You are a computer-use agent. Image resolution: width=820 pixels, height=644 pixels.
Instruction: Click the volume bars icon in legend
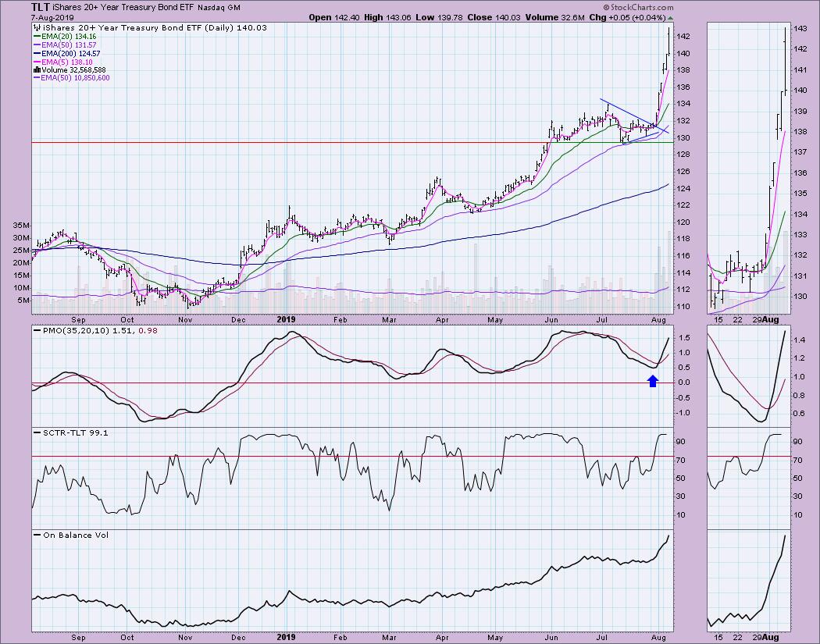(x=37, y=69)
